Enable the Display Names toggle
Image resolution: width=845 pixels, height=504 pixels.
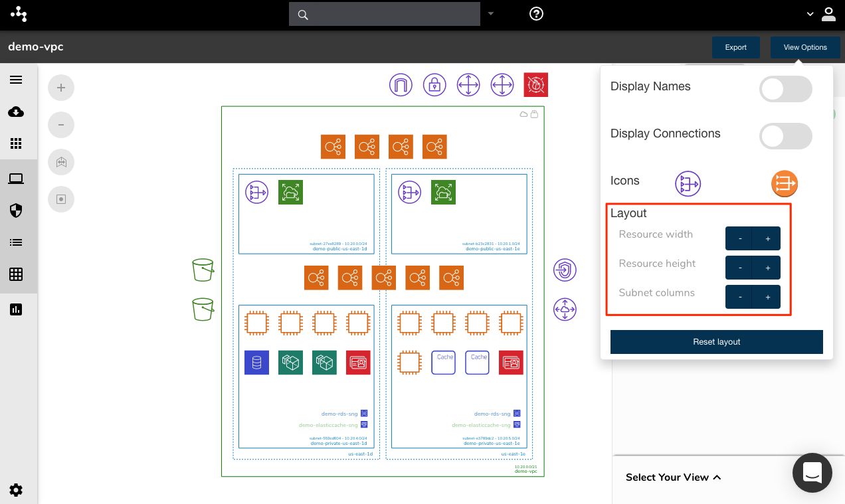[x=786, y=89]
